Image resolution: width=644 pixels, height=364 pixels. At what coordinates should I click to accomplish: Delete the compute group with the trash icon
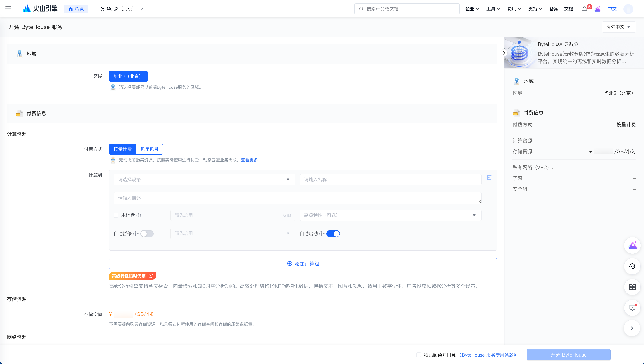tap(489, 177)
